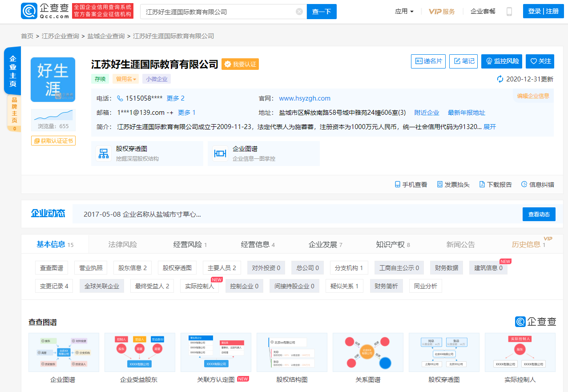Click 查看动态 button

click(x=539, y=214)
